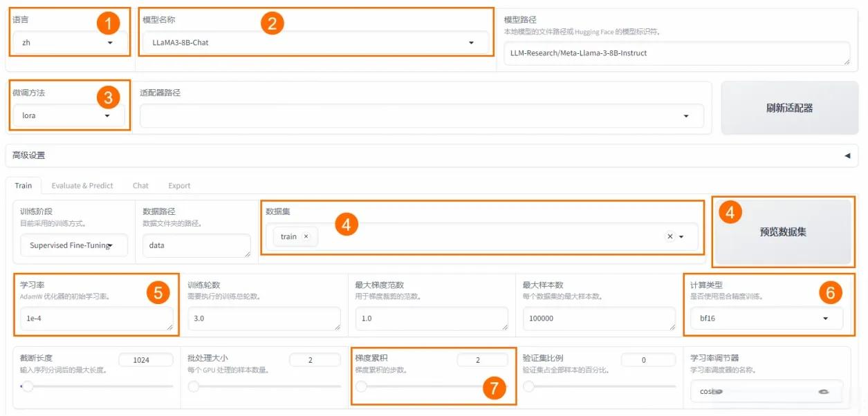Click the 学习率 field showing 1e-4

coord(97,319)
